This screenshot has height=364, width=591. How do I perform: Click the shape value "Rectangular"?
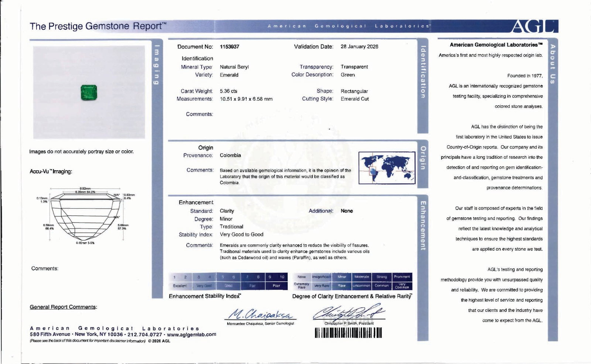(x=354, y=91)
